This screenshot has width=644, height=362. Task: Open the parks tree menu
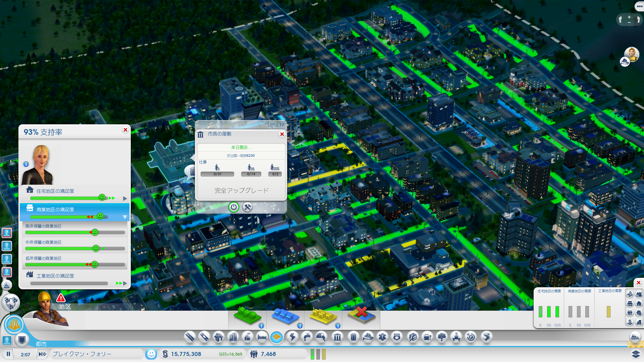pos(442,337)
